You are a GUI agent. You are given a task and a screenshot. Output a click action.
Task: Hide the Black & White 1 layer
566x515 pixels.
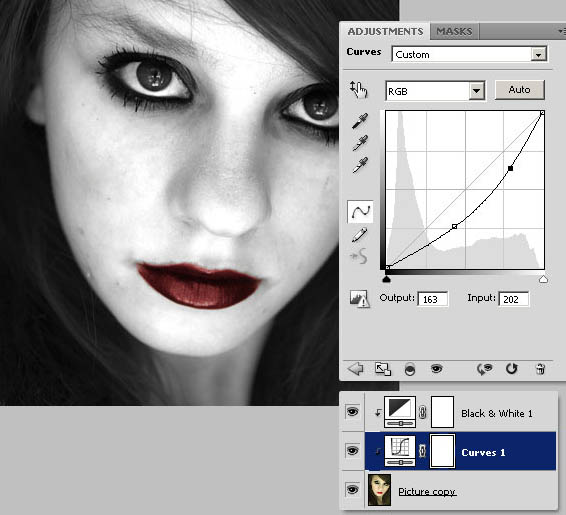(352, 412)
